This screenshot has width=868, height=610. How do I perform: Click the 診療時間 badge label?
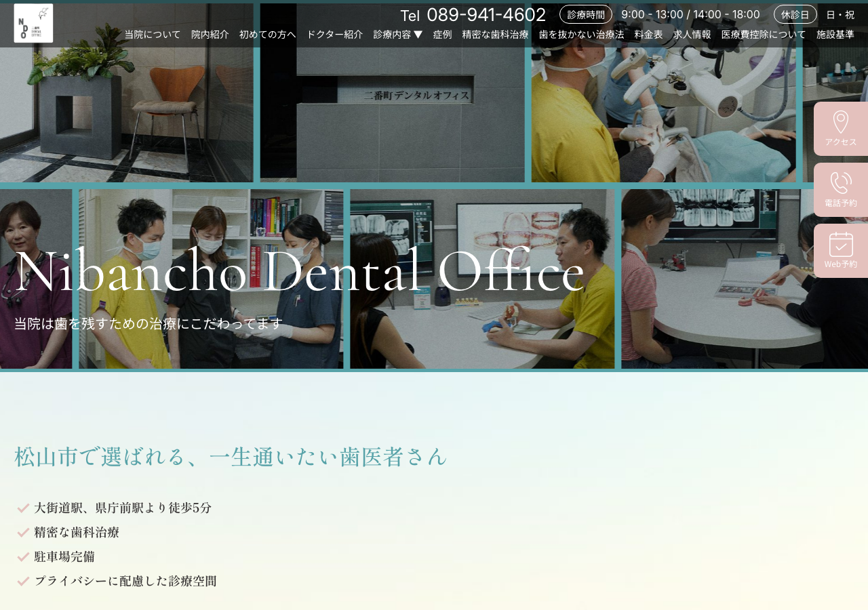(x=586, y=14)
